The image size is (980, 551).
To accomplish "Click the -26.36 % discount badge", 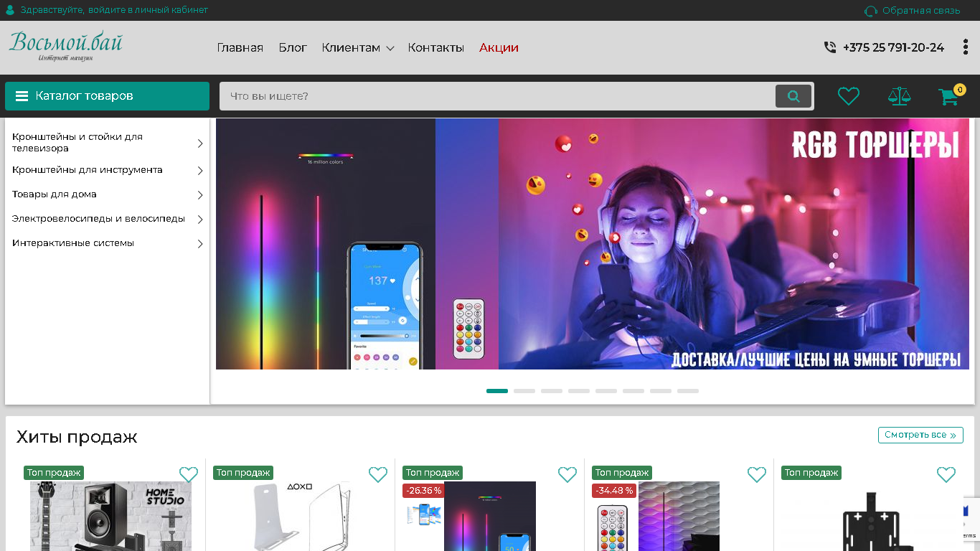I will click(x=423, y=491).
